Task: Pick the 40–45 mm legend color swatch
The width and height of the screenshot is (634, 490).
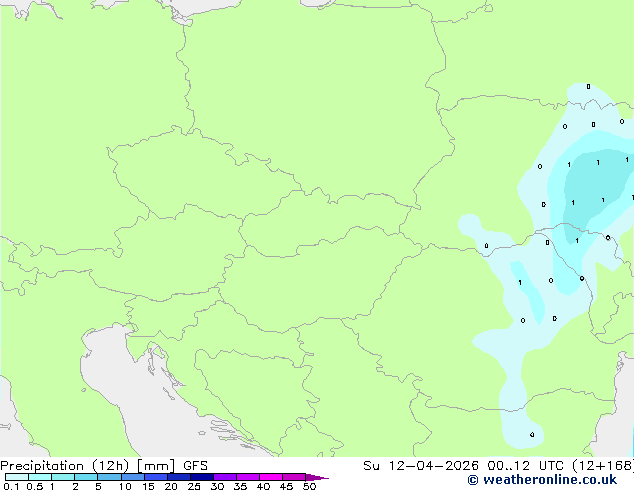Action: [x=271, y=477]
